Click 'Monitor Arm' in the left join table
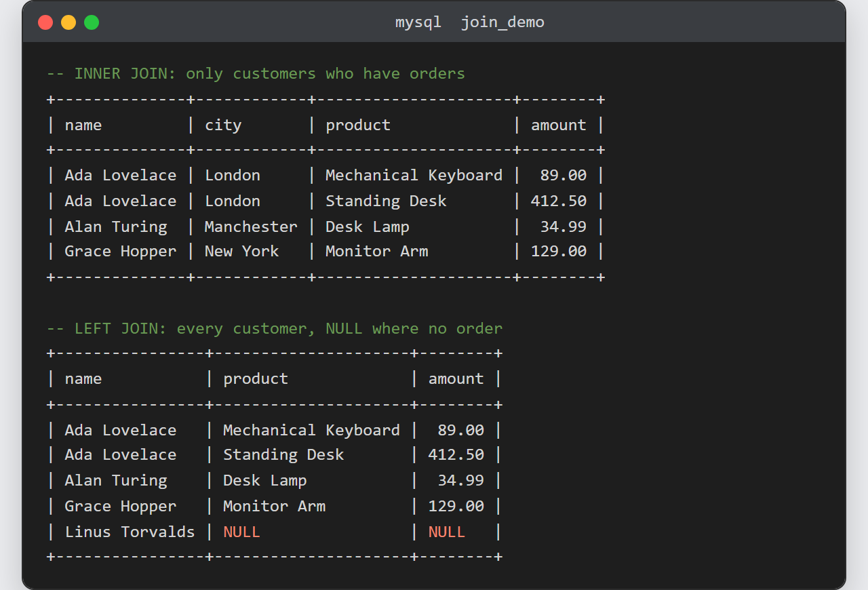The width and height of the screenshot is (868, 590). 274,506
